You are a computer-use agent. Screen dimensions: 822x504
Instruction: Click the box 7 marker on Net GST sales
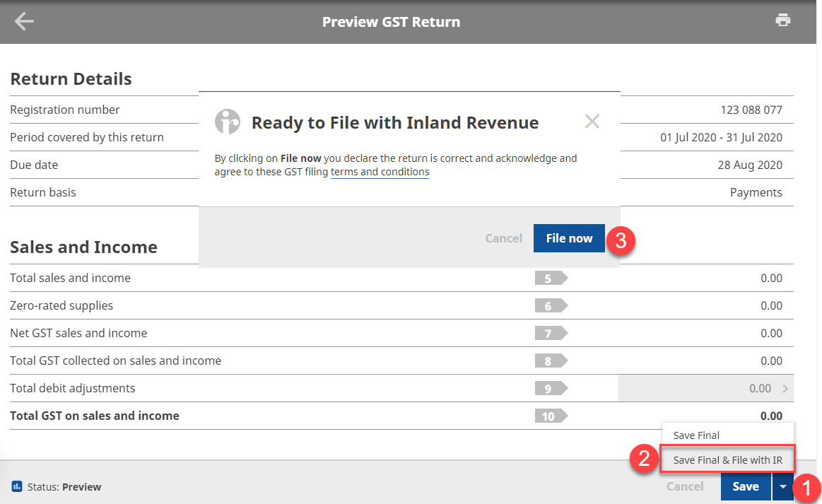click(x=548, y=333)
